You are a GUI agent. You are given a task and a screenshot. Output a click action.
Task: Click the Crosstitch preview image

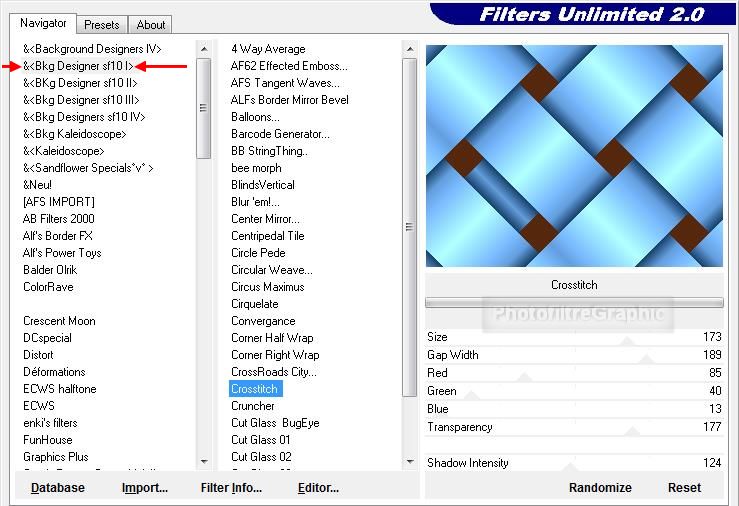(574, 155)
